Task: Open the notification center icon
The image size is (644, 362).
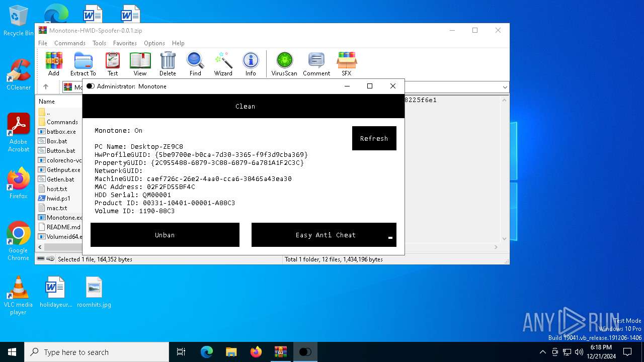Action: 627,352
